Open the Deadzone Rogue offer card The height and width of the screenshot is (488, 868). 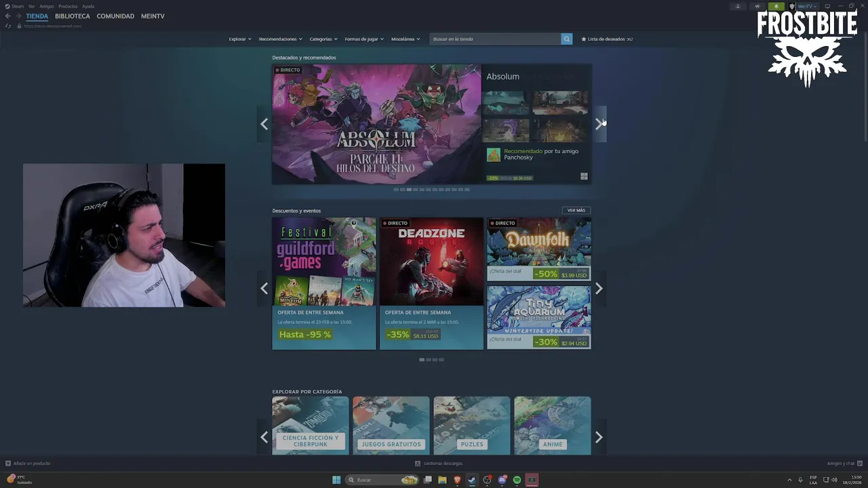click(431, 283)
